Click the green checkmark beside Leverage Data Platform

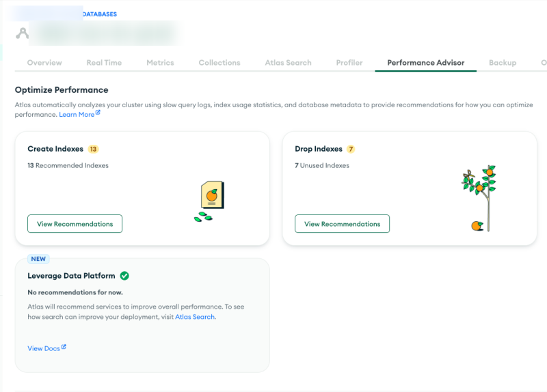pos(124,276)
